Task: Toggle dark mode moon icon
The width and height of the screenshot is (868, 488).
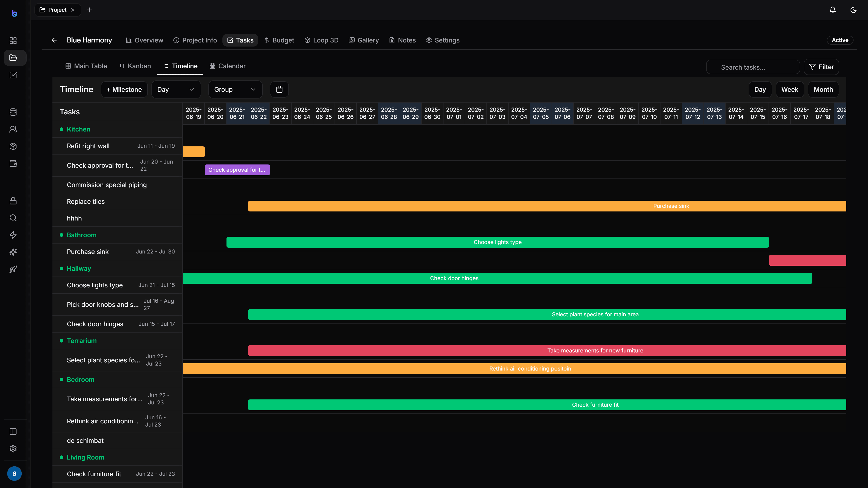Action: click(854, 10)
